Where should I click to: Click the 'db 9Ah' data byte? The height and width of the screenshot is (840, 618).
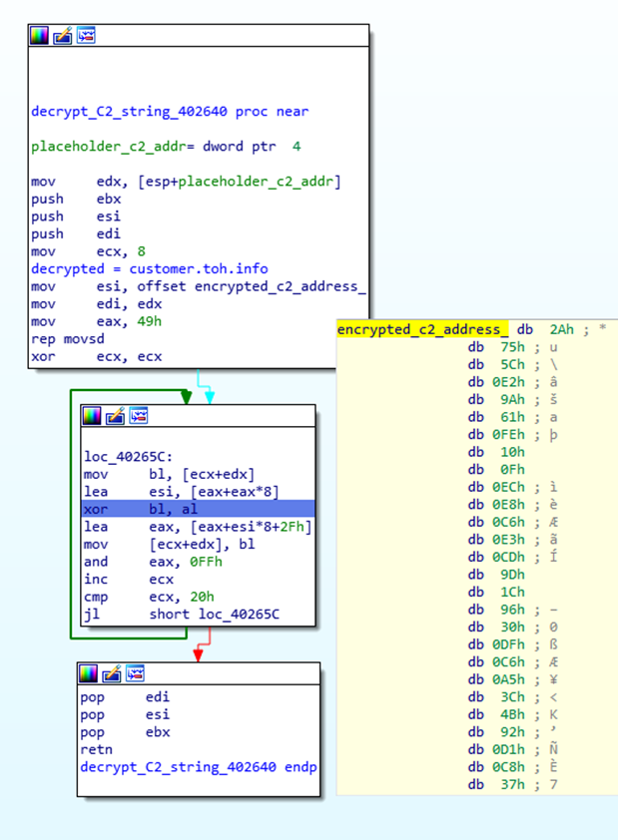pyautogui.click(x=512, y=400)
